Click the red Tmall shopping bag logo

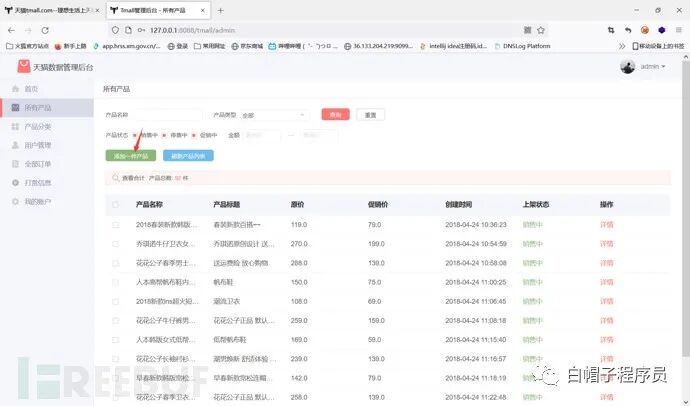point(24,66)
